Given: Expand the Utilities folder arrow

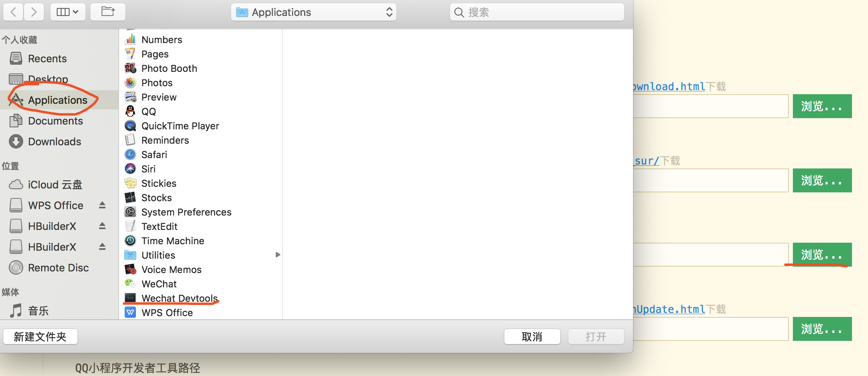Looking at the screenshot, I should (278, 255).
